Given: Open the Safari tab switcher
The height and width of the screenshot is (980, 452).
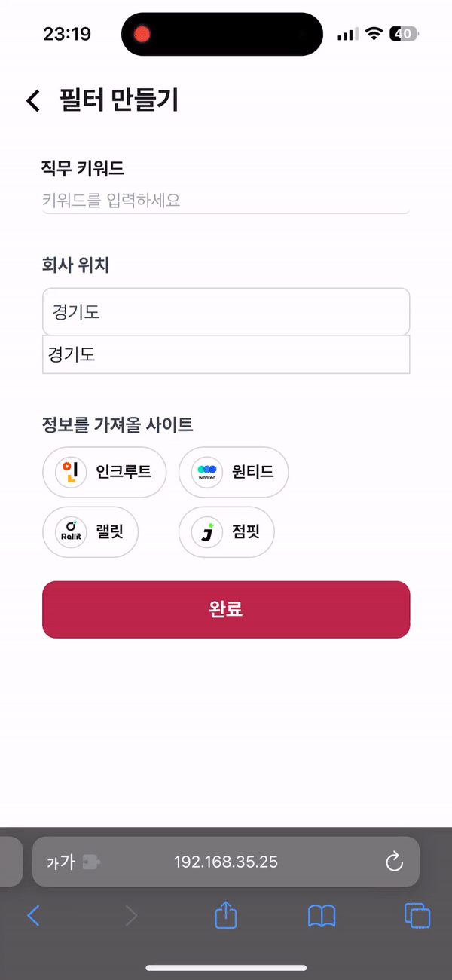Looking at the screenshot, I should [417, 916].
